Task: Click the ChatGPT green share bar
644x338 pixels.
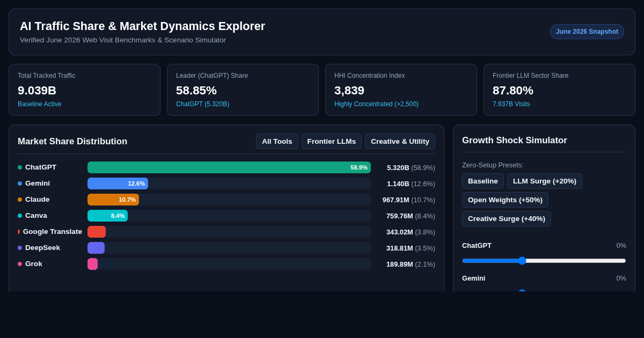Action: click(229, 167)
